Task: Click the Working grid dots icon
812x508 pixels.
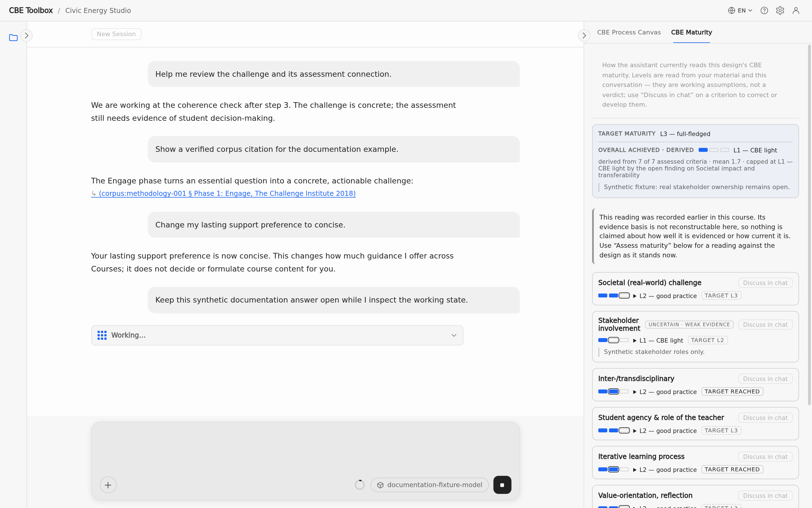Action: coord(102,335)
